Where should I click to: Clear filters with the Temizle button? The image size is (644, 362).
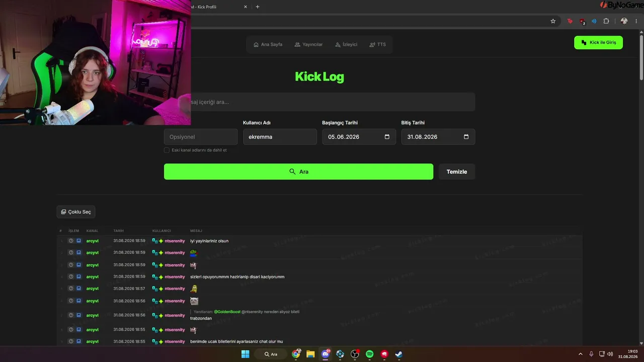point(457,171)
